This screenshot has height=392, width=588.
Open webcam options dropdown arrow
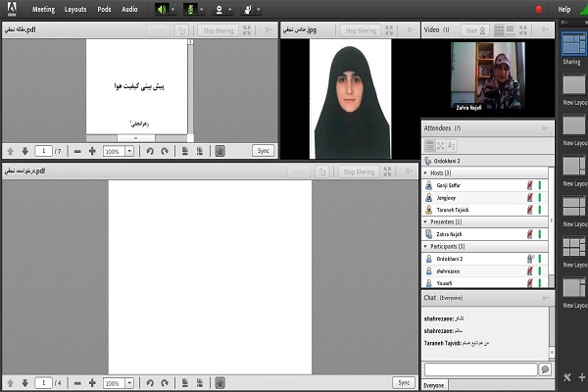pyautogui.click(x=230, y=10)
